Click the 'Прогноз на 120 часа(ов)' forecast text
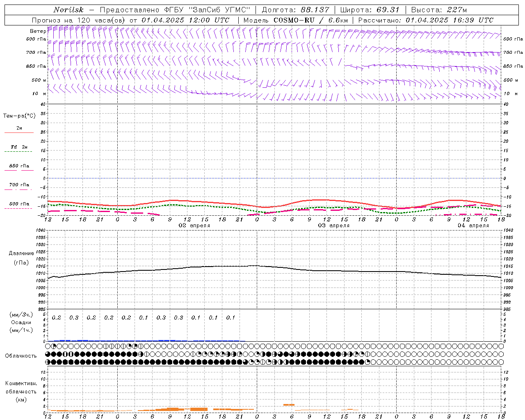Viewport: 525px width, 420px height. tap(79, 20)
